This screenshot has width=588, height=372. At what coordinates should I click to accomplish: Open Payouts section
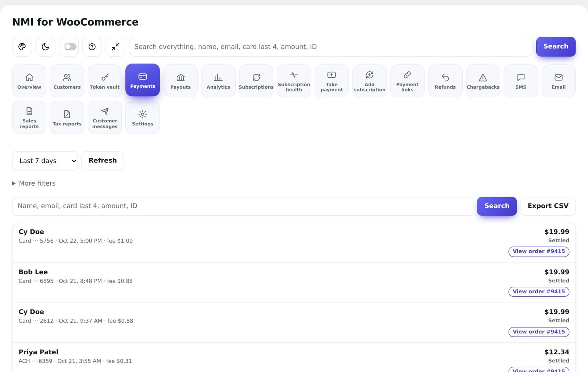[x=180, y=81]
